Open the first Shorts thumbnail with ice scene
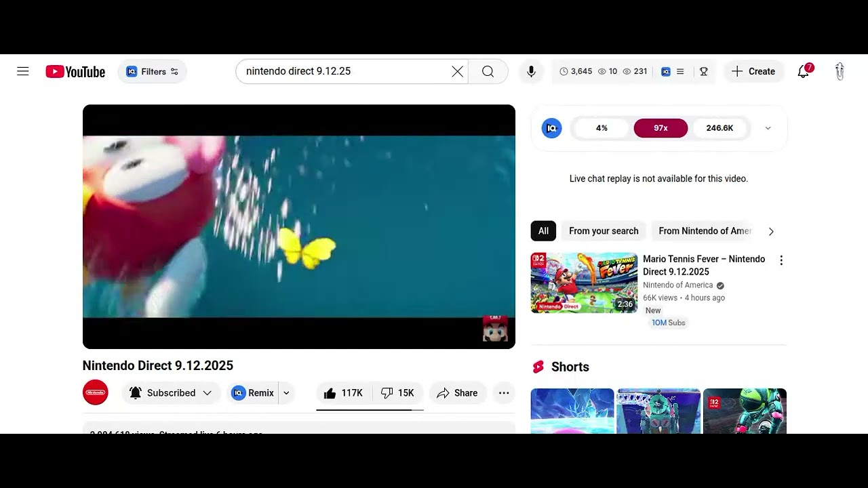Screen dimensions: 868x488 click(x=572, y=411)
